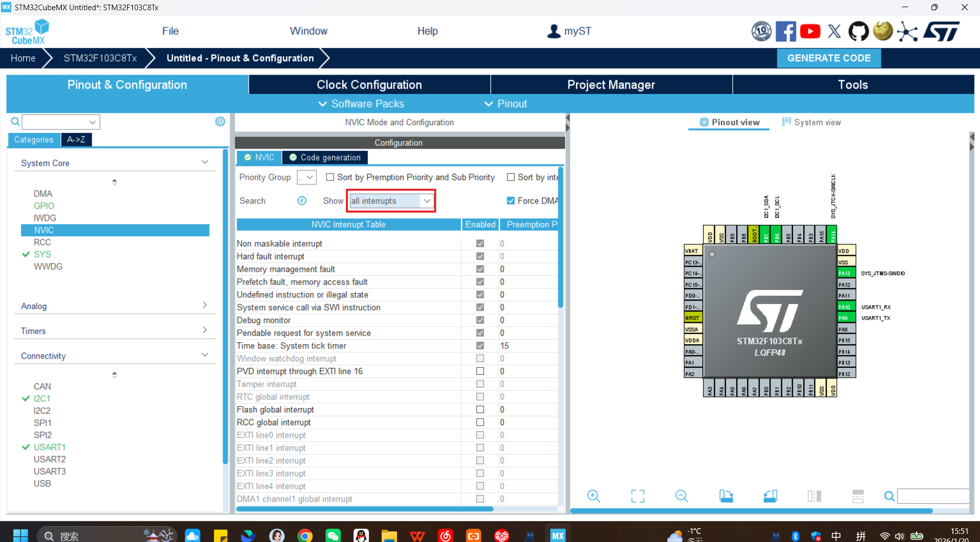
Task: Switch to A->Z sorting tab
Action: [76, 139]
